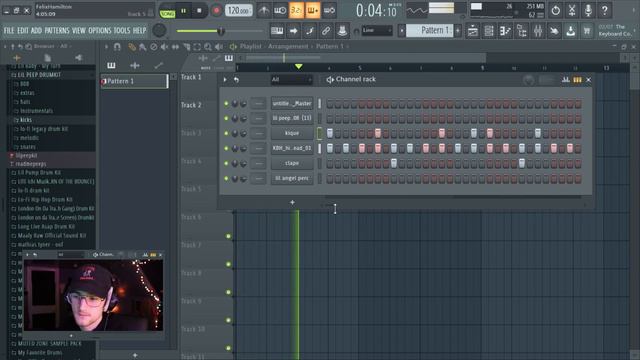Screen dimensions: 640x360
Task: Open the snares folder in browser
Action: coord(28,147)
